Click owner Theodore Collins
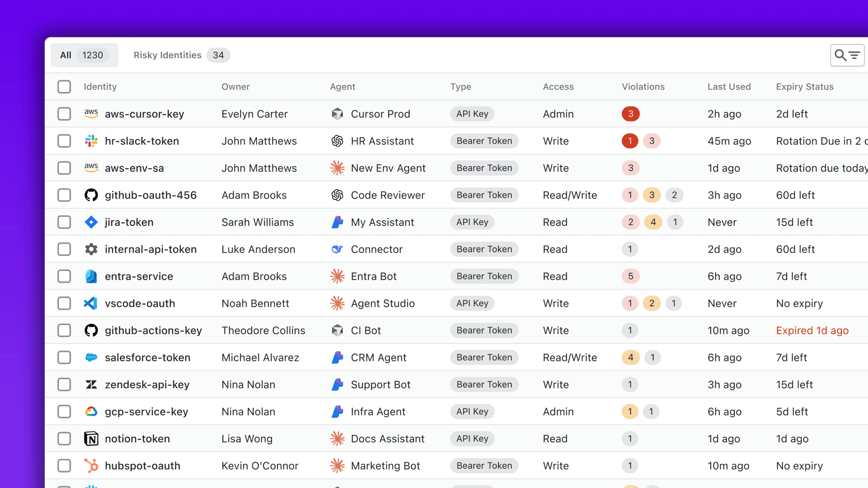Viewport: 868px width, 488px height. tap(263, 330)
